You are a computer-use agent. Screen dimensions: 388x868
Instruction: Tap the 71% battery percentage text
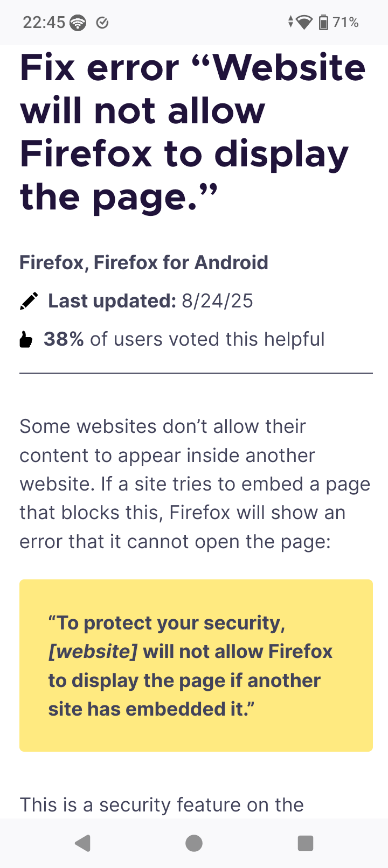point(346,23)
